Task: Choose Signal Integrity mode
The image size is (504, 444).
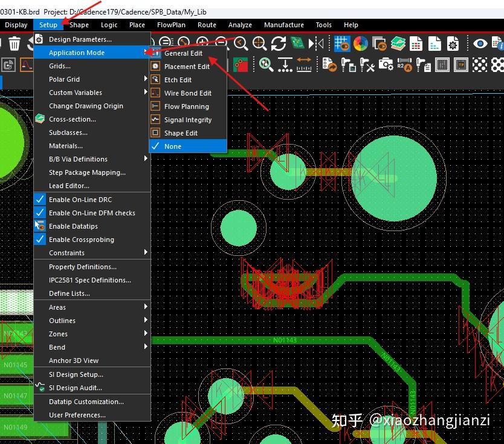Action: [188, 120]
